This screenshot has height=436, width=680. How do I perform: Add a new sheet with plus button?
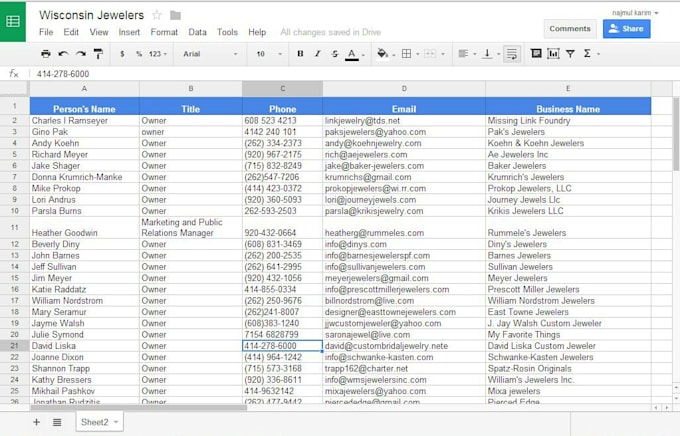click(37, 423)
